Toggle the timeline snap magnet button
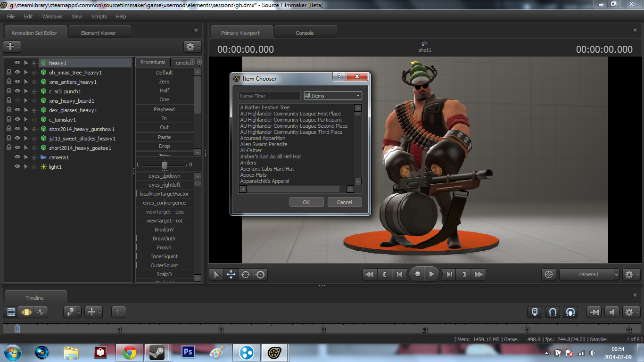This screenshot has height=362, width=644. pyautogui.click(x=553, y=312)
